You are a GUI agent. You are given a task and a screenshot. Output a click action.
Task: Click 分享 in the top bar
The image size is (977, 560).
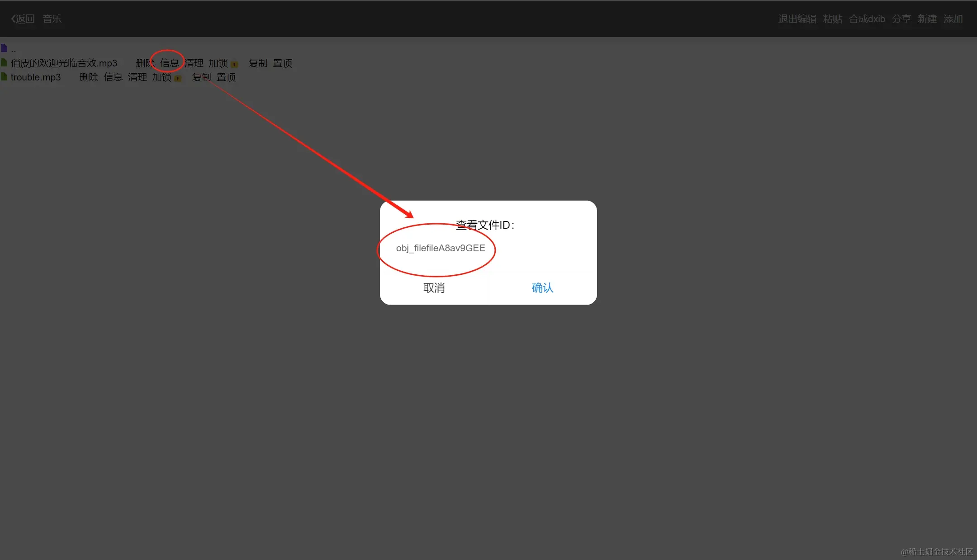point(901,19)
